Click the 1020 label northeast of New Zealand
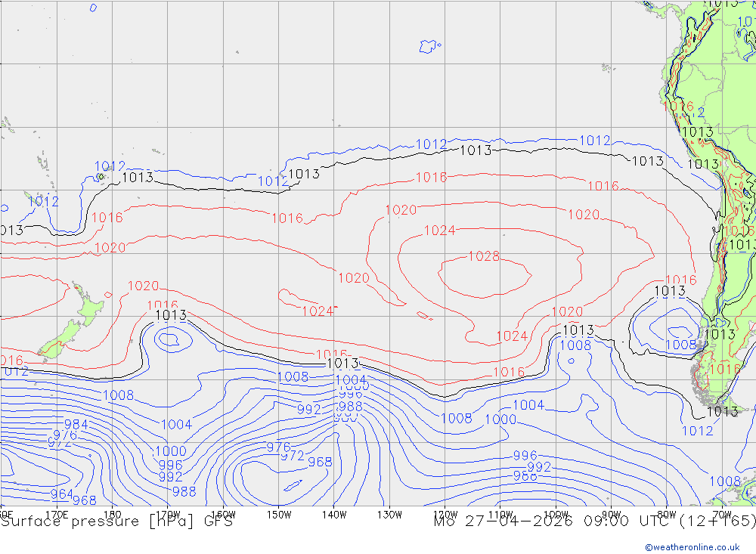 click(x=143, y=286)
